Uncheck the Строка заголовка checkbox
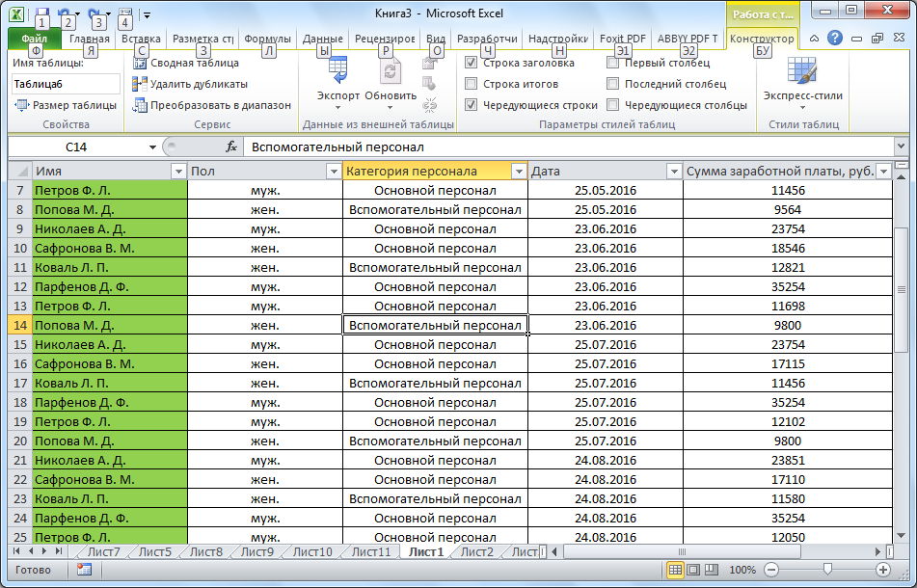 (471, 63)
